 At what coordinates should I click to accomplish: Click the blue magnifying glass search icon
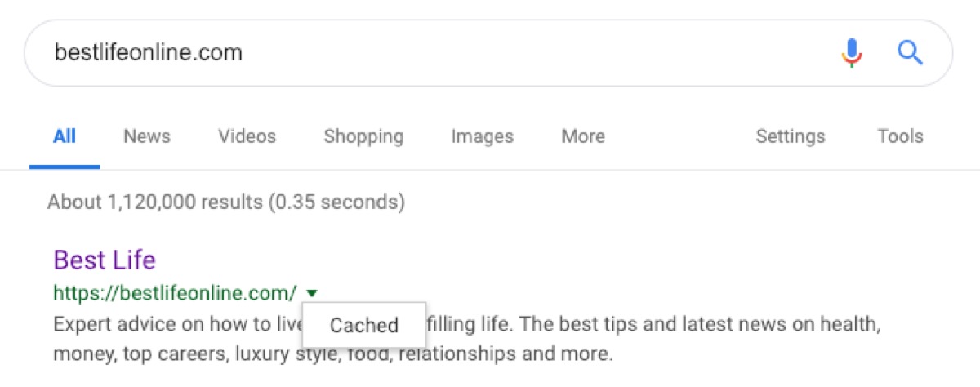910,54
